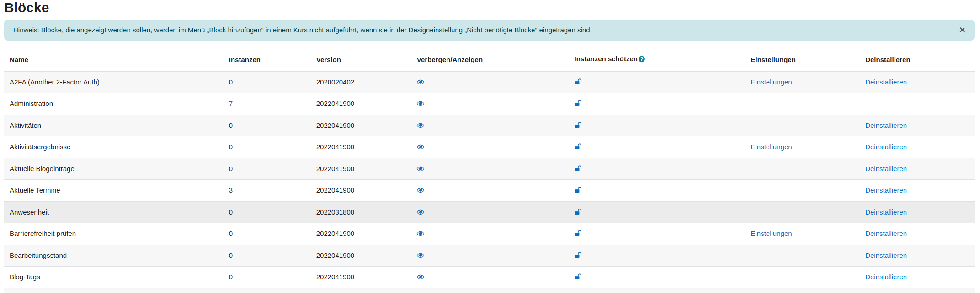980x293 pixels.
Task: Open the 7 instances of Administration
Action: 231,104
